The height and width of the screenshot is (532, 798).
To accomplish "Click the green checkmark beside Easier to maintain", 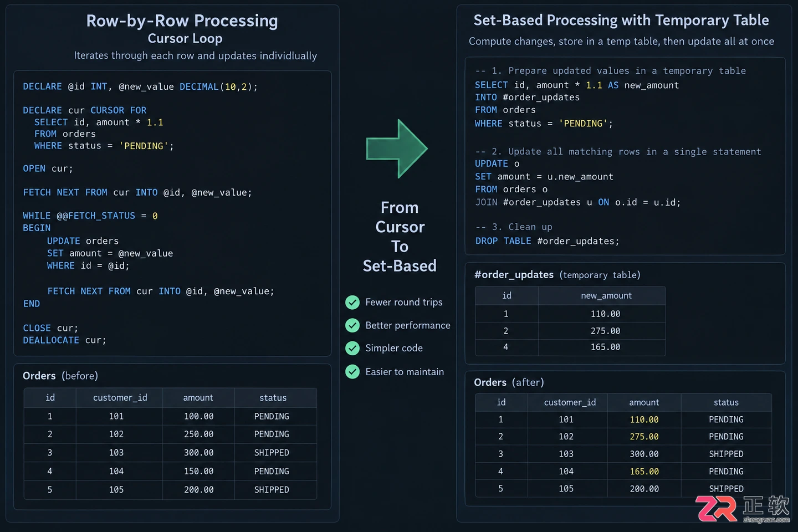I will coord(352,371).
